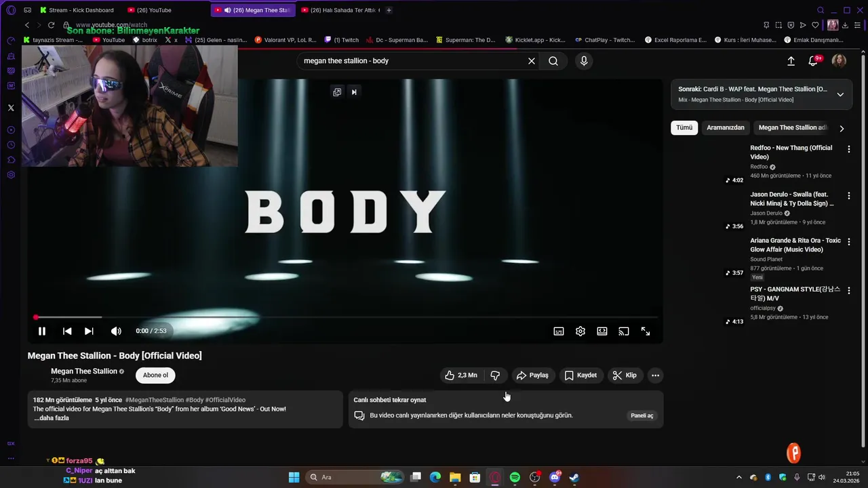Open options for Jason Derulo - Swalla
This screenshot has width=868, height=488.
click(848, 195)
